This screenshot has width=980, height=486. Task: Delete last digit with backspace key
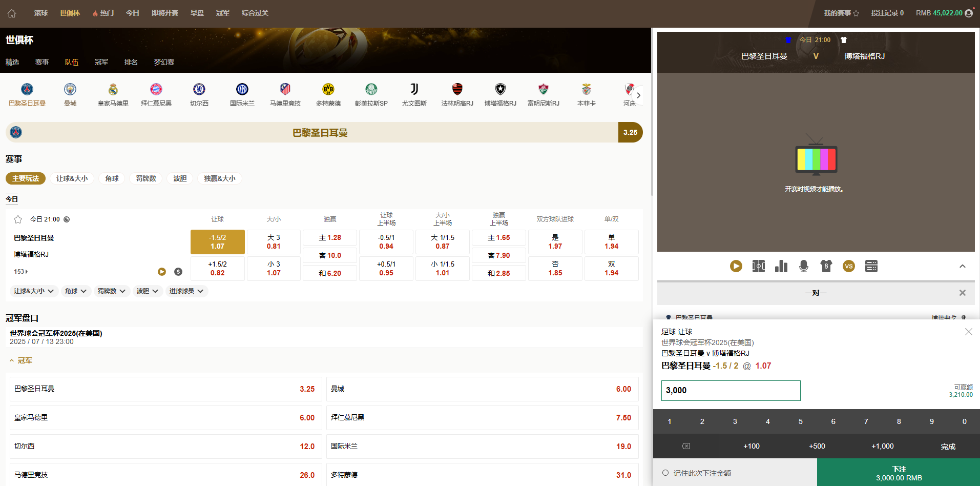pyautogui.click(x=686, y=446)
